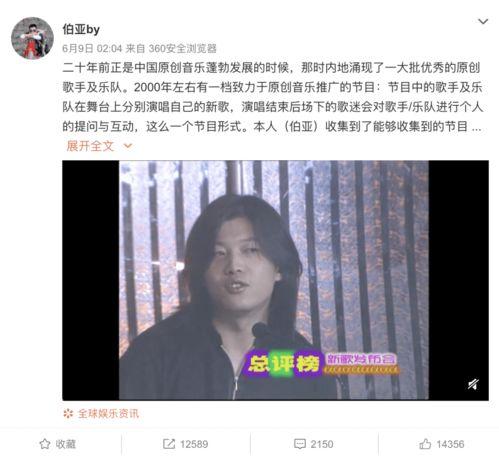Viewport: 499px width, 458px height.
Task: Click the post timestamp 6月9日 02:04
Action: pyautogui.click(x=92, y=49)
